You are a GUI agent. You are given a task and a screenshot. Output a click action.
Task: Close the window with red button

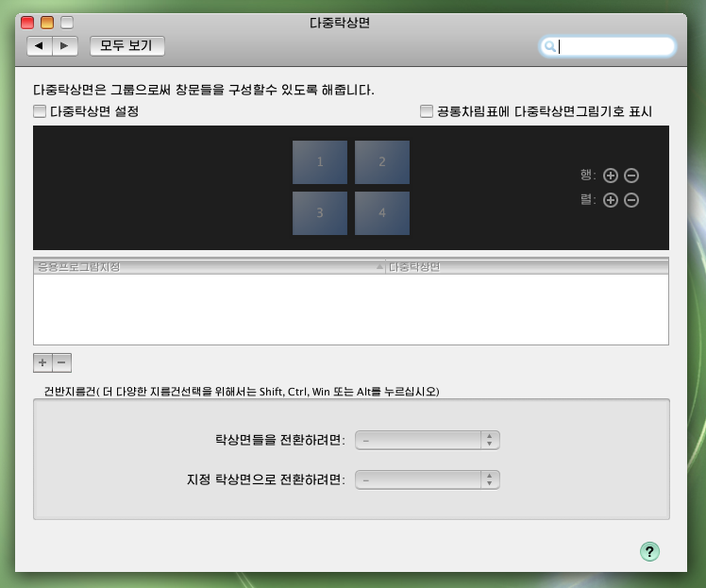point(27,23)
